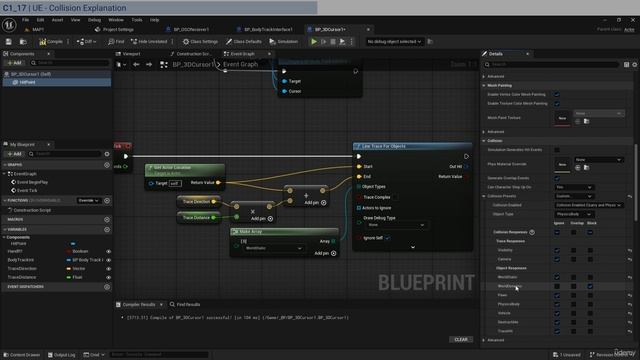Collapse the Mesh Painting section
Screen dimensions: 640x360
coord(484,86)
